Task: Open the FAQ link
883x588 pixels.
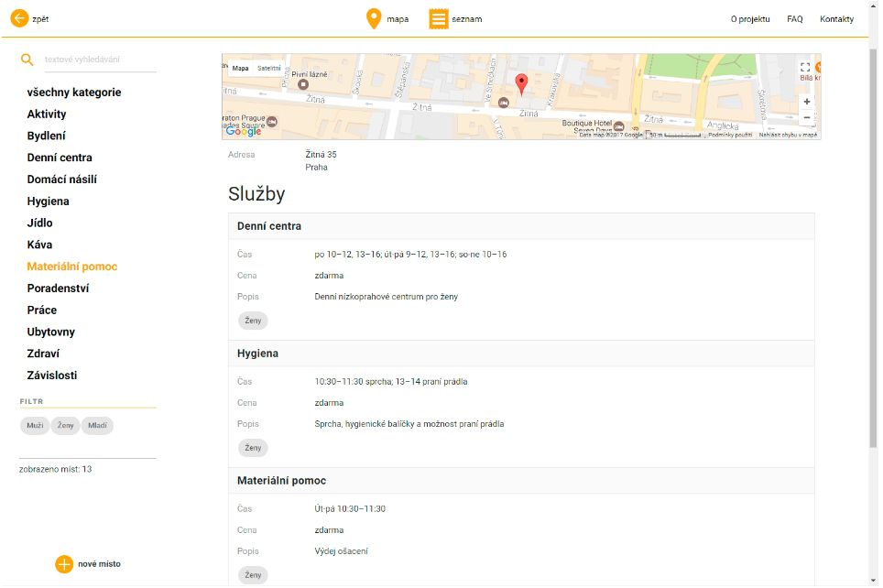Action: tap(794, 19)
